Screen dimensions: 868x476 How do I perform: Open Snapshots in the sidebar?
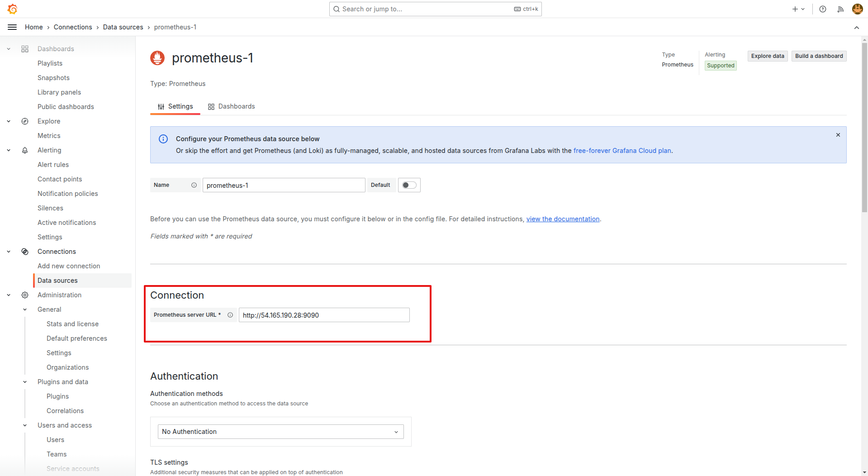53,78
